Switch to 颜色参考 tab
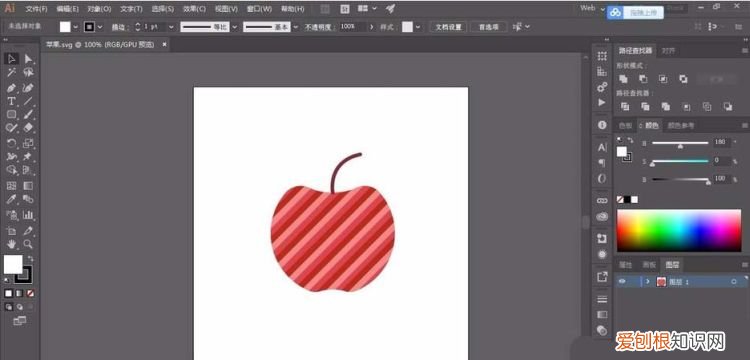The height and width of the screenshot is (360, 750). point(681,126)
